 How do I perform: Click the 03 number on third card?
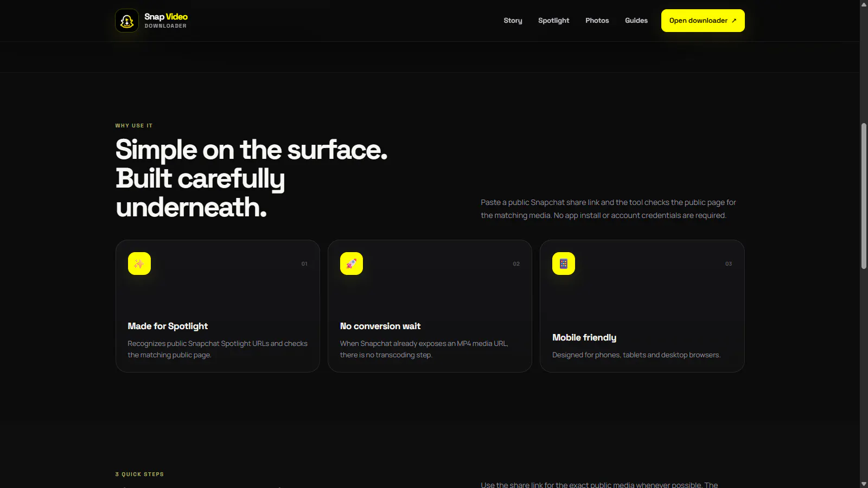pos(729,264)
